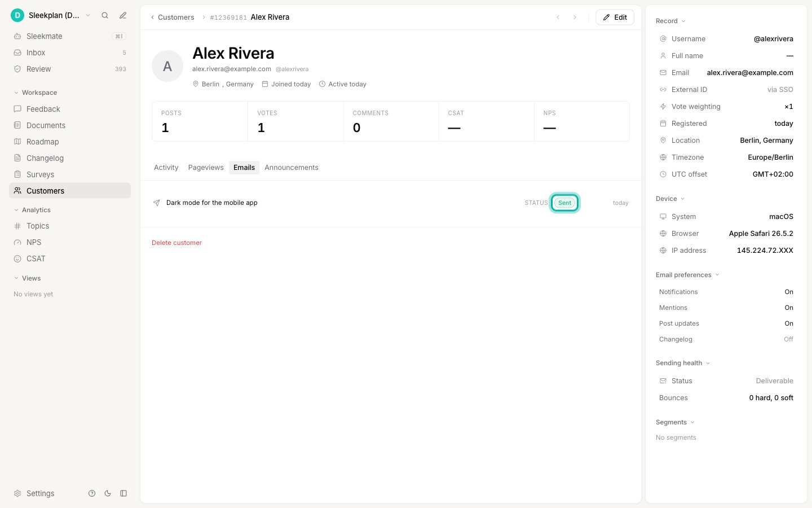Screen dimensions: 812x508
Task: Click the GMT+02:00 UTC offset value
Action: 773,174
